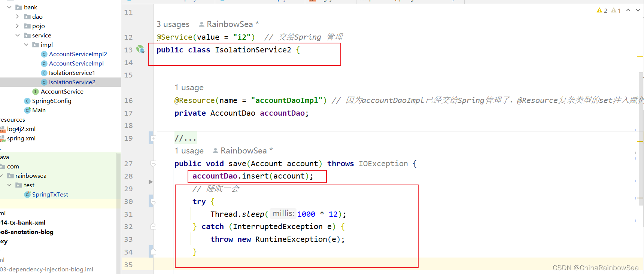Go to next highlighted error arrow
The image size is (644, 274).
638,10
